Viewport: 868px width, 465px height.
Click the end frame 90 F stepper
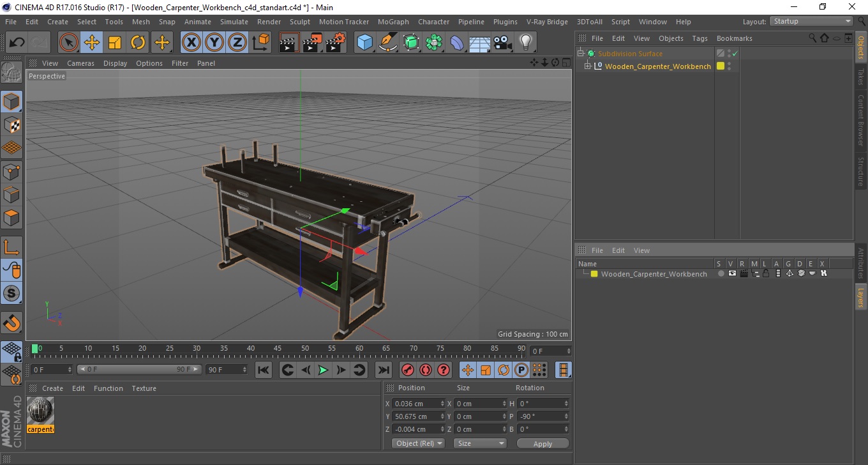[244, 370]
